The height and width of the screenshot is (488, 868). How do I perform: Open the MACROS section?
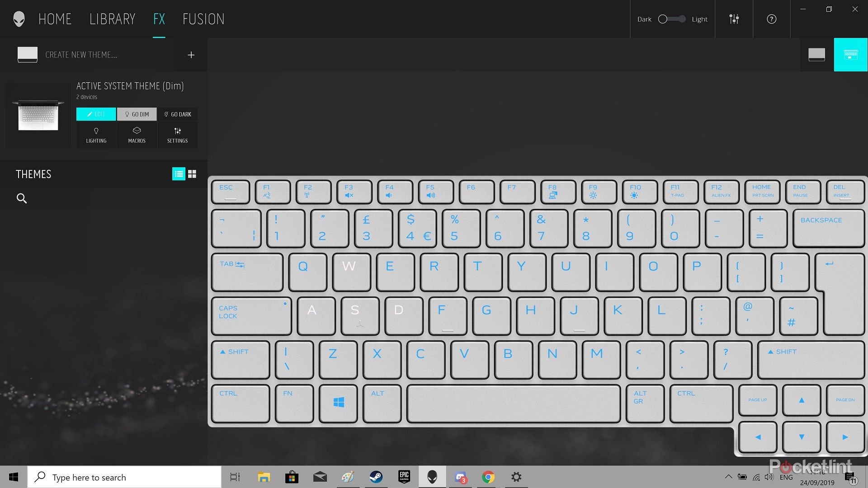click(x=137, y=135)
